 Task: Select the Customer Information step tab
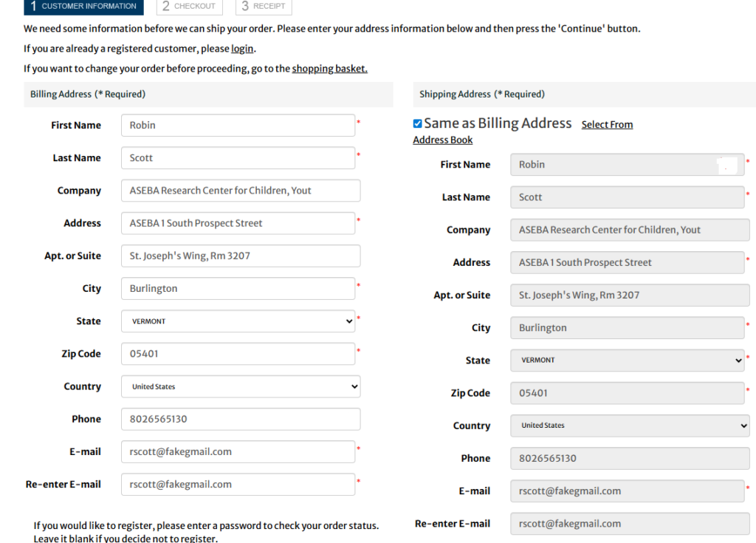(83, 6)
